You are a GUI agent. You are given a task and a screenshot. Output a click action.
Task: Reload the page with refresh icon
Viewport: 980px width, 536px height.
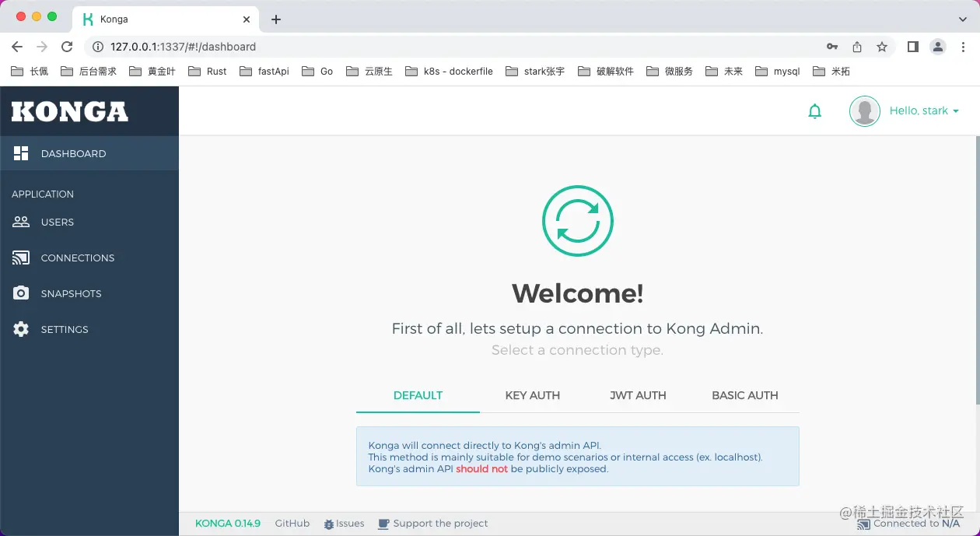coord(67,47)
